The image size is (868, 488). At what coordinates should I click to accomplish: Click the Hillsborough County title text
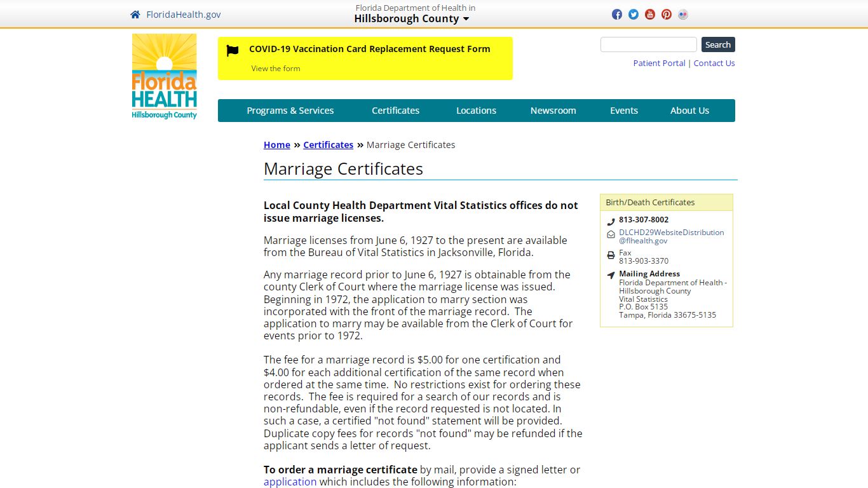coord(407,19)
